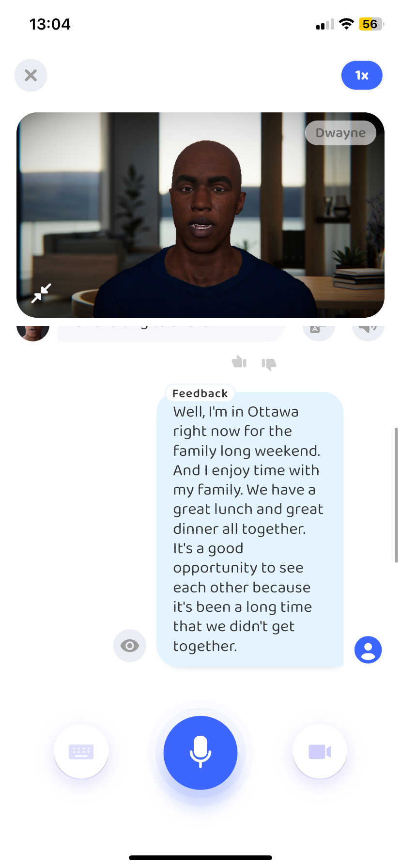Tap the microphone button to speak

[200, 752]
